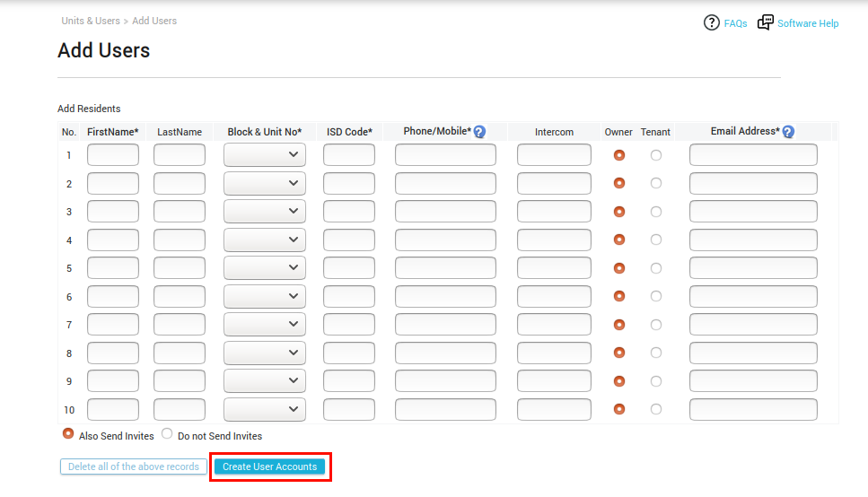Image resolution: width=868 pixels, height=497 pixels.
Task: Expand Block & Unit dropdown in row 7
Action: tap(265, 325)
